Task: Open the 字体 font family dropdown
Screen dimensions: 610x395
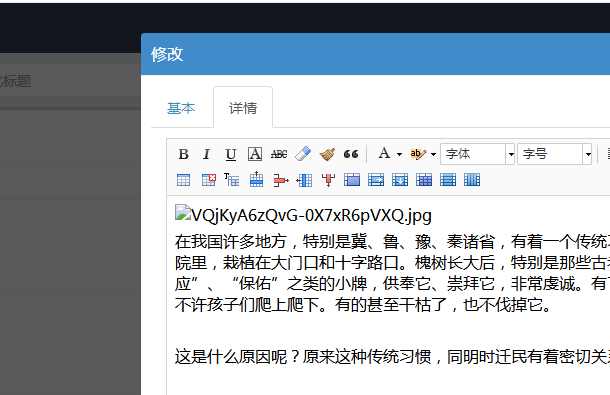Action: click(x=477, y=154)
